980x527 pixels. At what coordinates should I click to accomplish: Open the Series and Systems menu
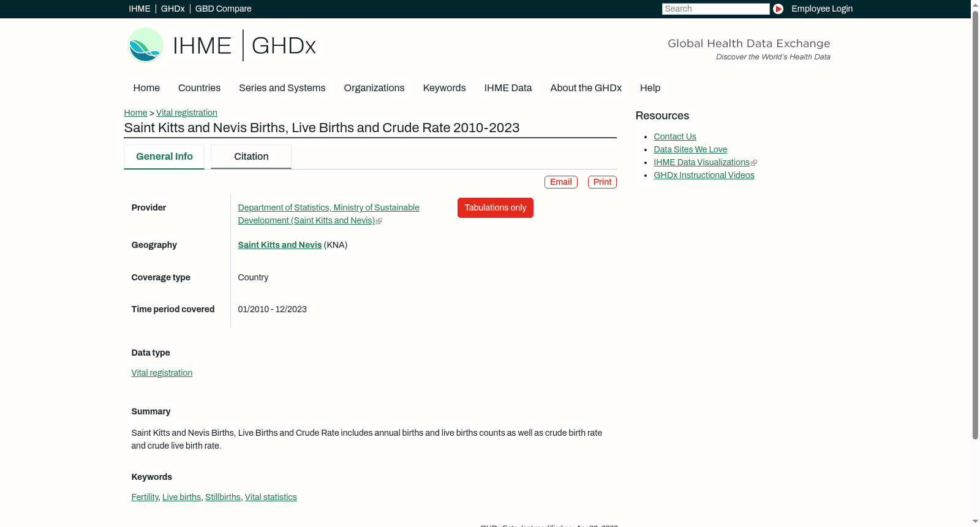282,88
